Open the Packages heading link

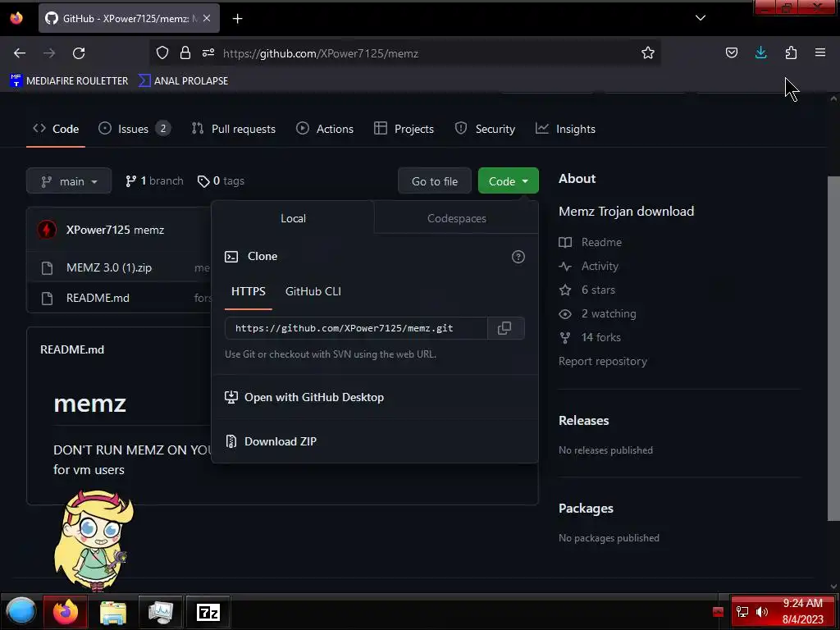coord(586,509)
